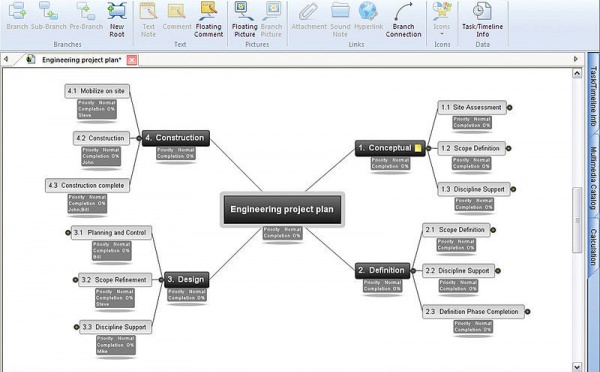Insert a Floating Comment

[x=208, y=20]
